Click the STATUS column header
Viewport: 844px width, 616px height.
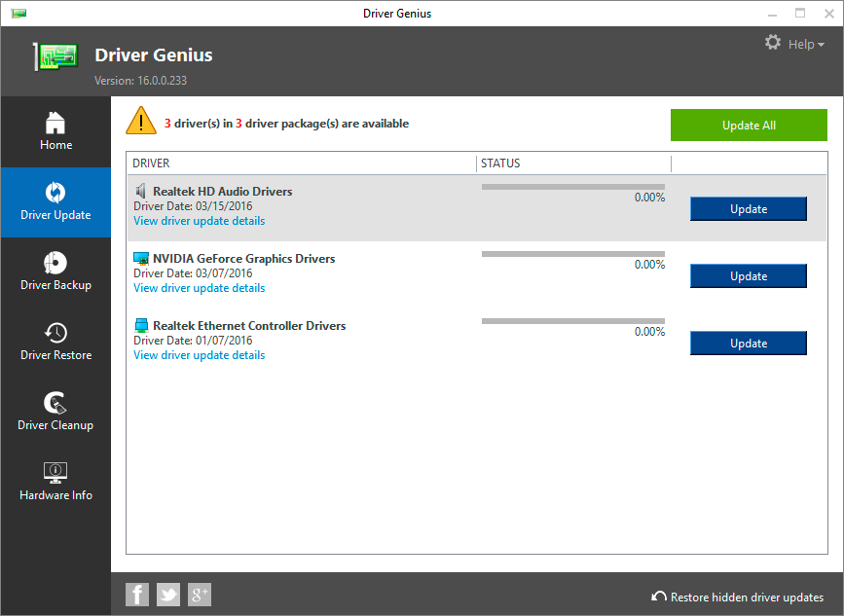coord(500,163)
